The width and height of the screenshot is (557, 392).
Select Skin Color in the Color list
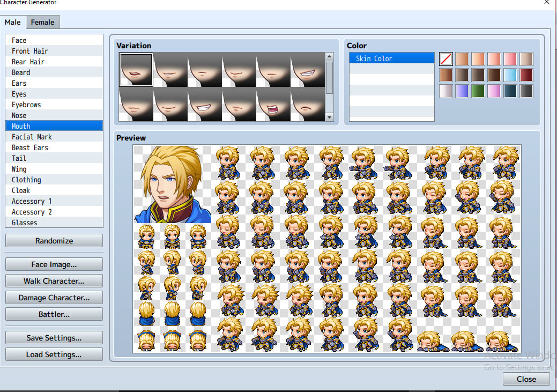click(391, 58)
